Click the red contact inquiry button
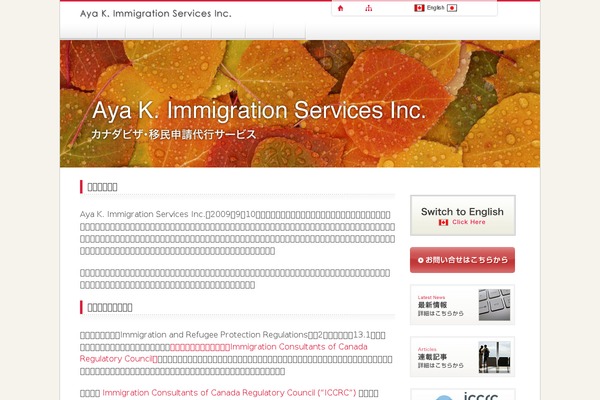 [462, 260]
